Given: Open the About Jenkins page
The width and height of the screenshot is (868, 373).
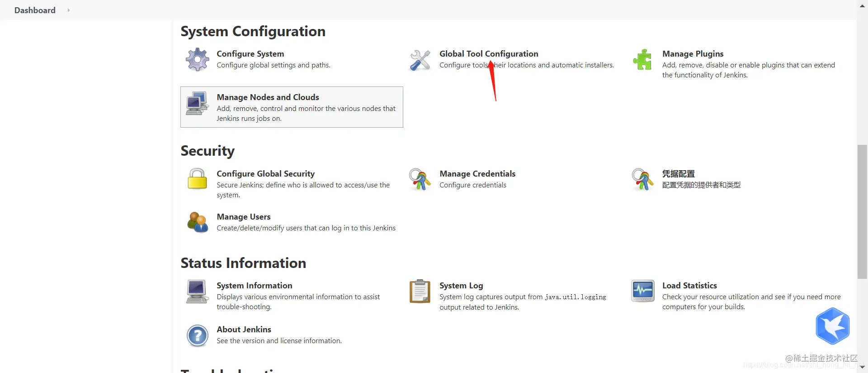Looking at the screenshot, I should coord(244,330).
